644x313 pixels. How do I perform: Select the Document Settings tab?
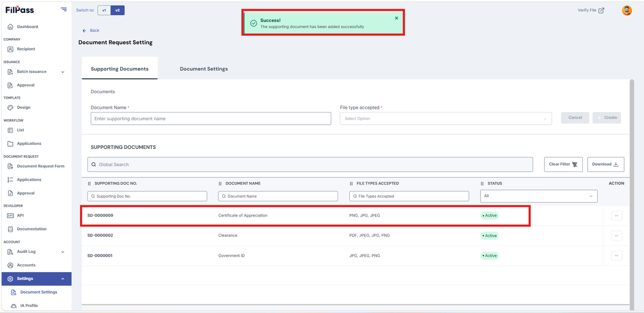click(204, 69)
